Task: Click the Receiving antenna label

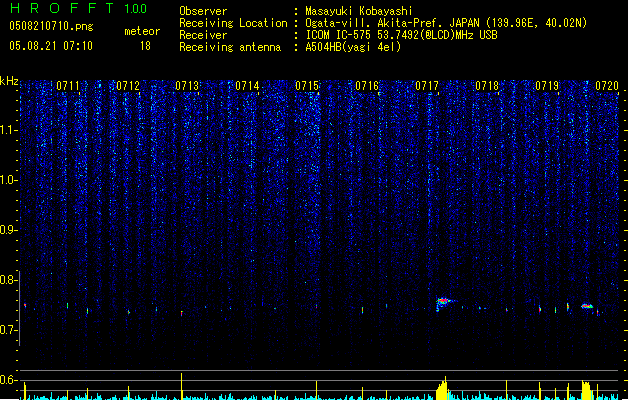Action: click(230, 47)
